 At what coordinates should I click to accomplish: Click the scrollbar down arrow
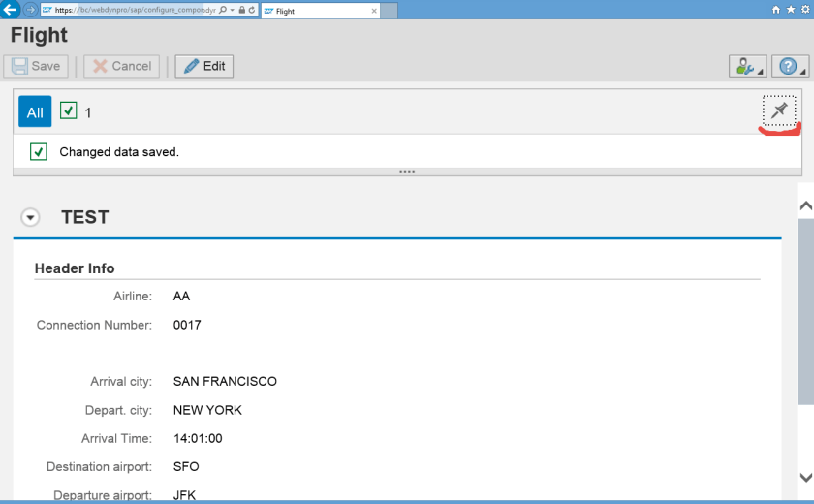tap(805, 477)
